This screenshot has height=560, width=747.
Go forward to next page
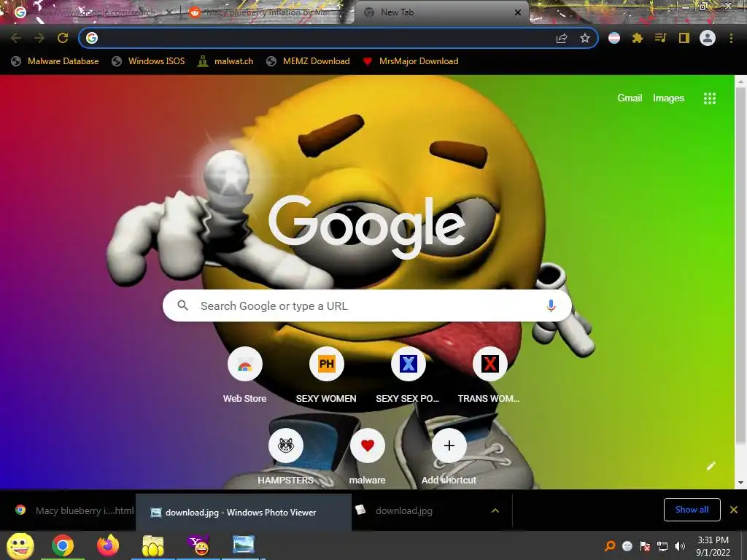(39, 38)
